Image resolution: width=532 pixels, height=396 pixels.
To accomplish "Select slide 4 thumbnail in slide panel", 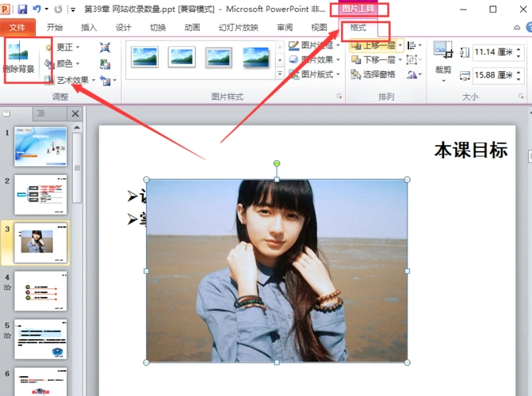I will [40, 290].
